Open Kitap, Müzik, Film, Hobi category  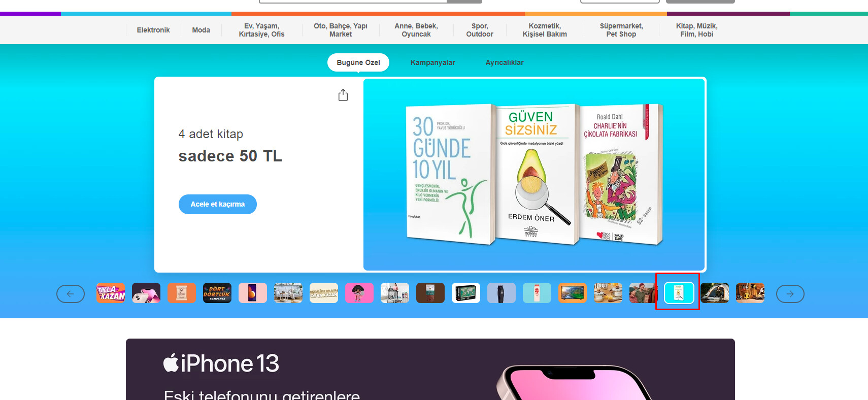point(696,30)
